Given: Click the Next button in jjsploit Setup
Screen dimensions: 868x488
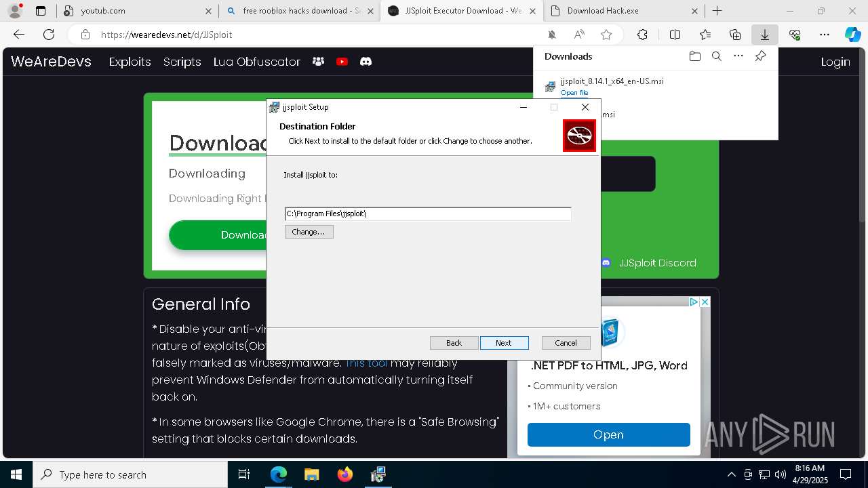Looking at the screenshot, I should 503,343.
